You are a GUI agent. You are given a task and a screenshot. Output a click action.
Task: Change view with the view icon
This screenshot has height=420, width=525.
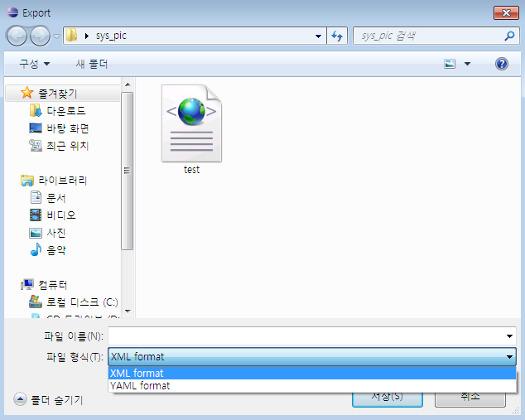[450, 64]
